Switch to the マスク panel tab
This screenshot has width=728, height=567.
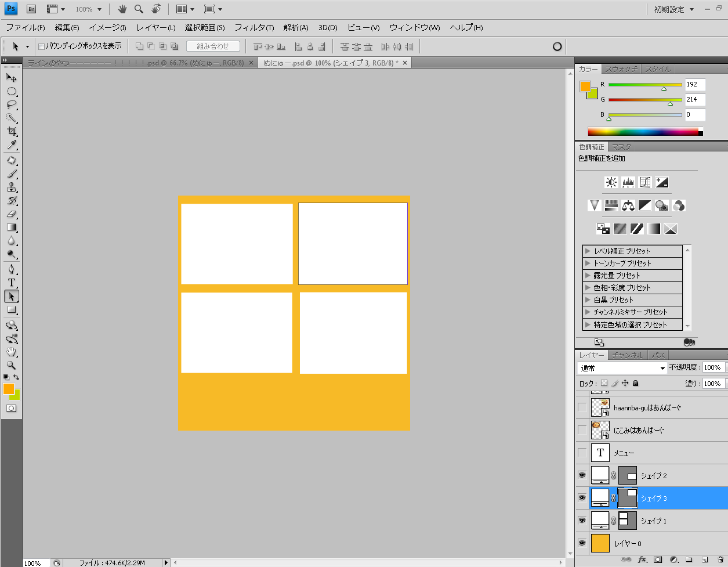point(621,147)
